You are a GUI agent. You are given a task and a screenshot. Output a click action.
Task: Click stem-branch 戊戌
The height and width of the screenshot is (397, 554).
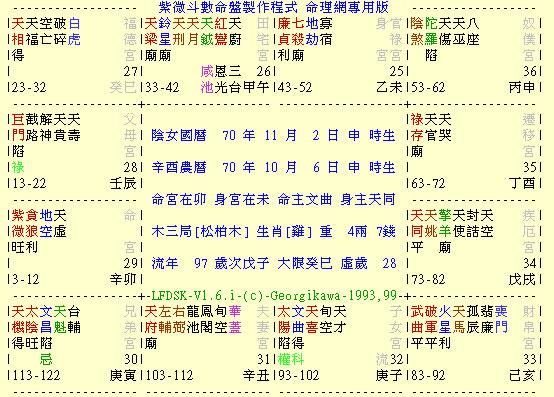(x=522, y=279)
